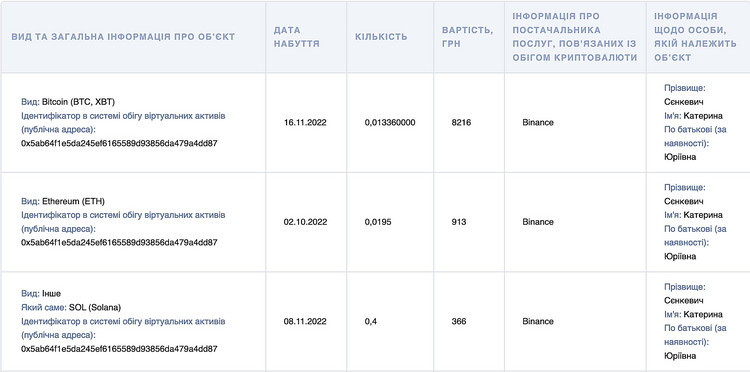Select the SOL (Solana) asset label
This screenshot has width=750, height=372.
pos(95,307)
